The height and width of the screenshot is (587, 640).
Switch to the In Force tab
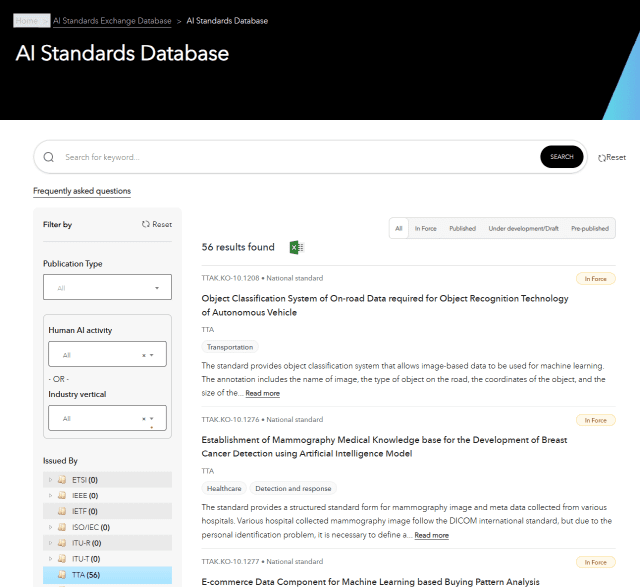[425, 229]
